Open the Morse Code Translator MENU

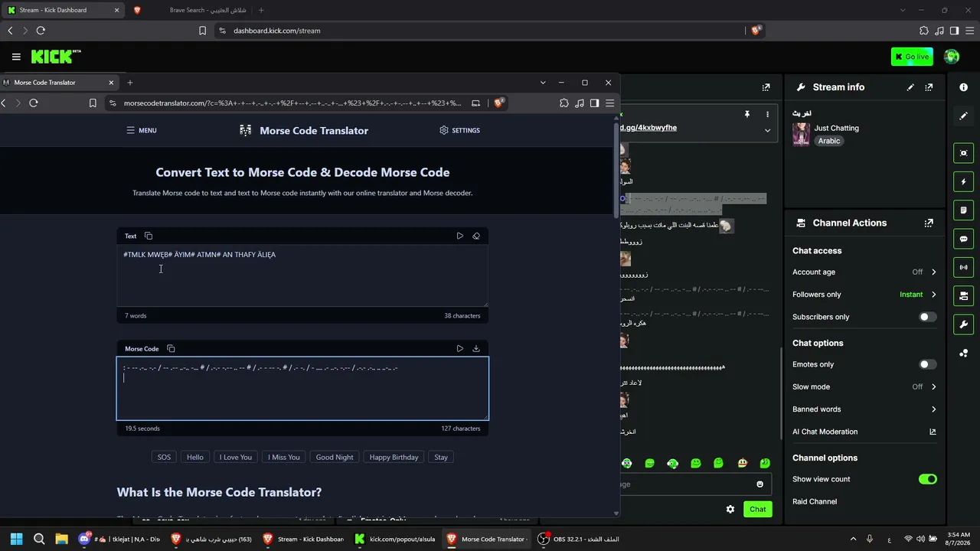point(142,130)
